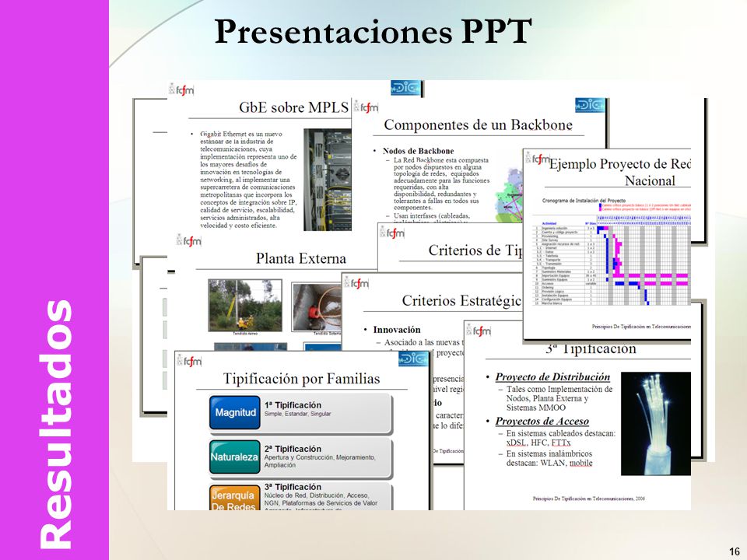The height and width of the screenshot is (560, 747).
Task: Select the heading GbE sobre MPLS
Action: [x=294, y=107]
